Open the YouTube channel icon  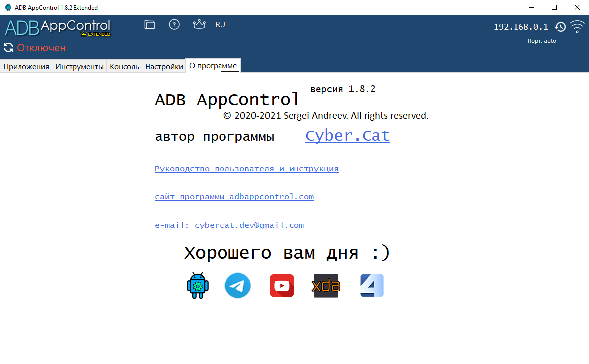(282, 286)
